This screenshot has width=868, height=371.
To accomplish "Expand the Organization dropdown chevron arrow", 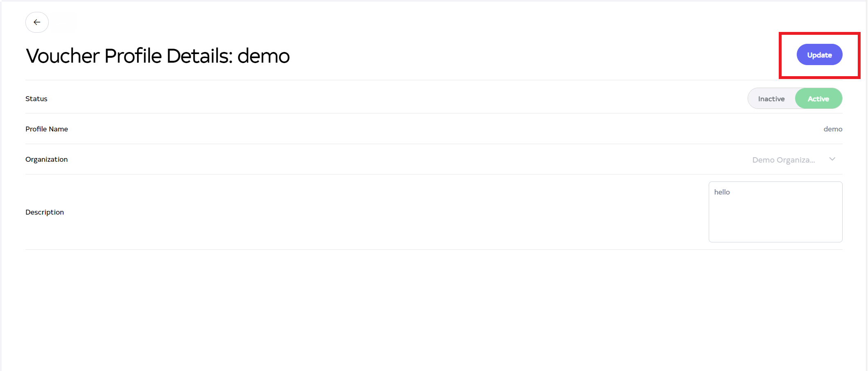I will coord(832,159).
